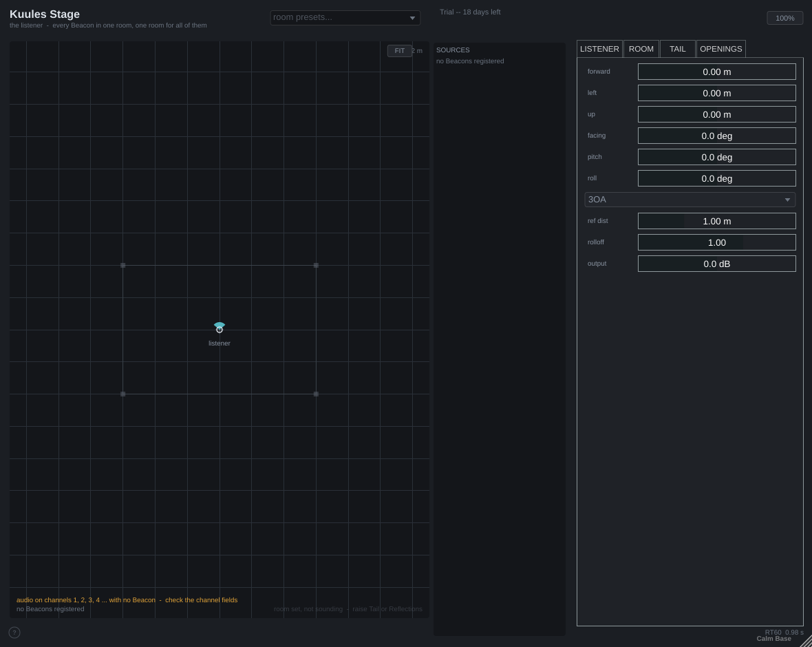The height and width of the screenshot is (647, 812).
Task: Open the room presets dropdown
Action: [345, 18]
